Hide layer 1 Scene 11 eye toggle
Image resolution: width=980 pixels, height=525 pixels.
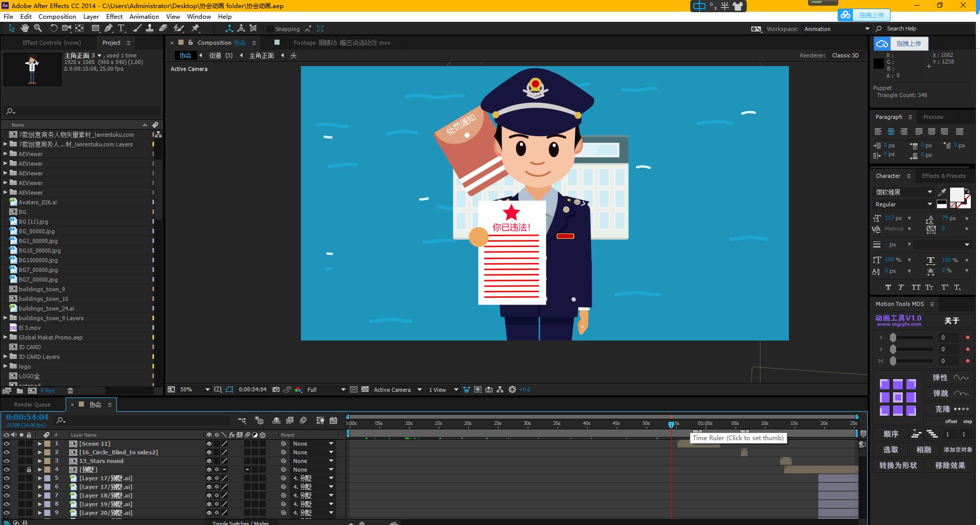coord(6,444)
